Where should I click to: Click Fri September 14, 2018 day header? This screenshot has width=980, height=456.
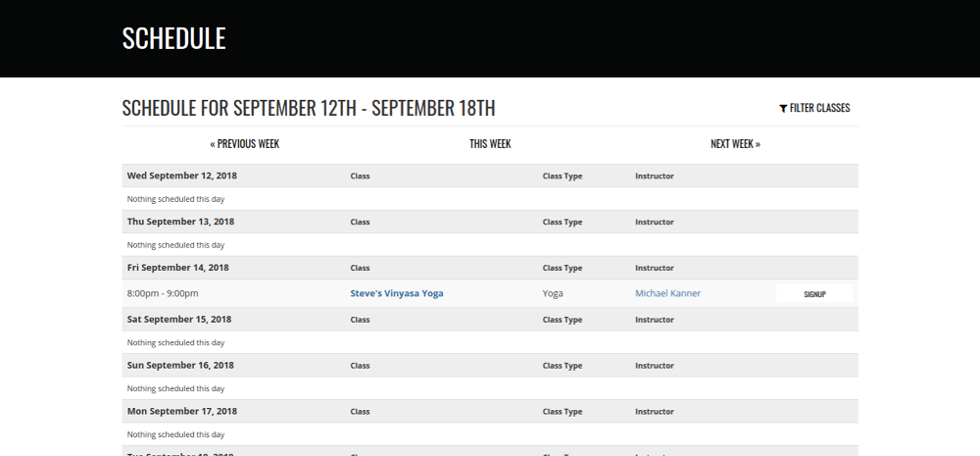pos(177,268)
